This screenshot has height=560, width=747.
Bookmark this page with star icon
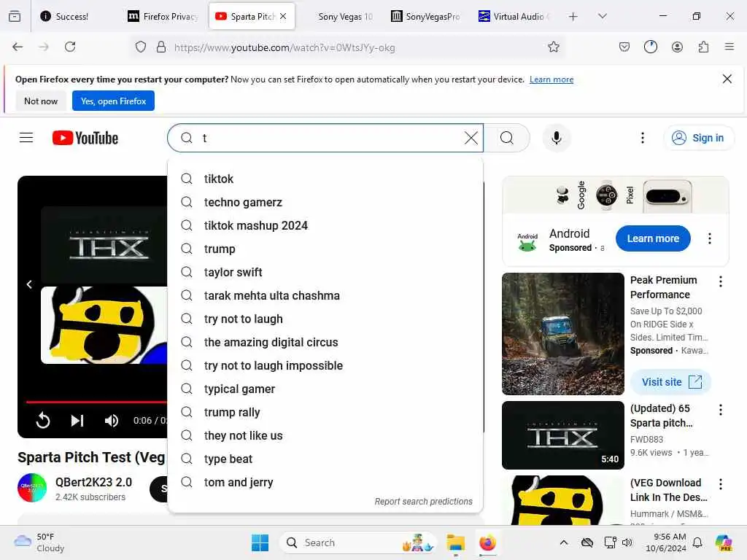(x=553, y=47)
